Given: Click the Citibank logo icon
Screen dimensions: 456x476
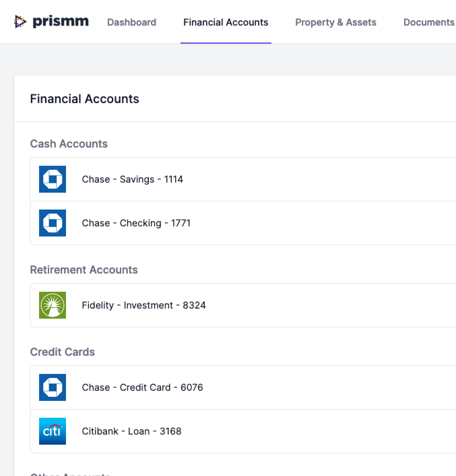Looking at the screenshot, I should coord(52,431).
